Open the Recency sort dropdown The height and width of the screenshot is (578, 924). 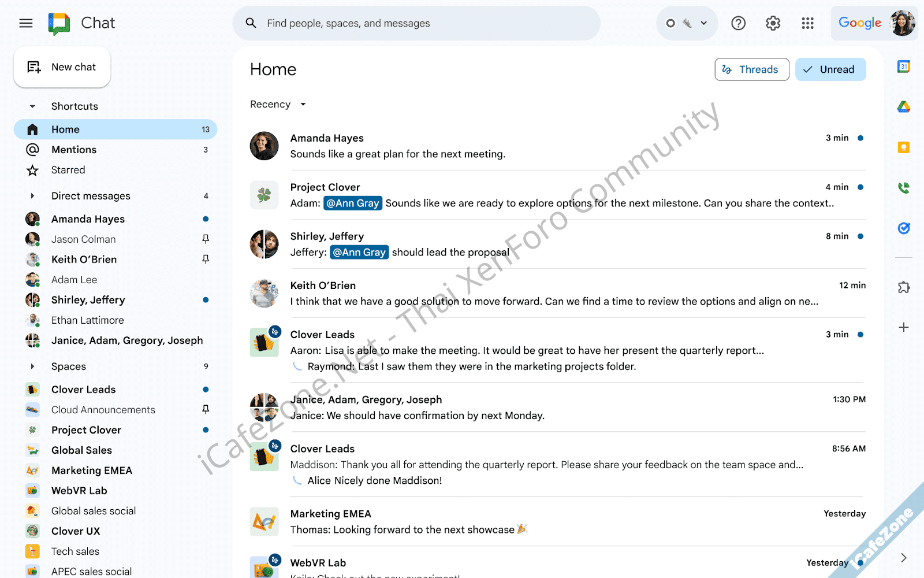[x=278, y=105]
